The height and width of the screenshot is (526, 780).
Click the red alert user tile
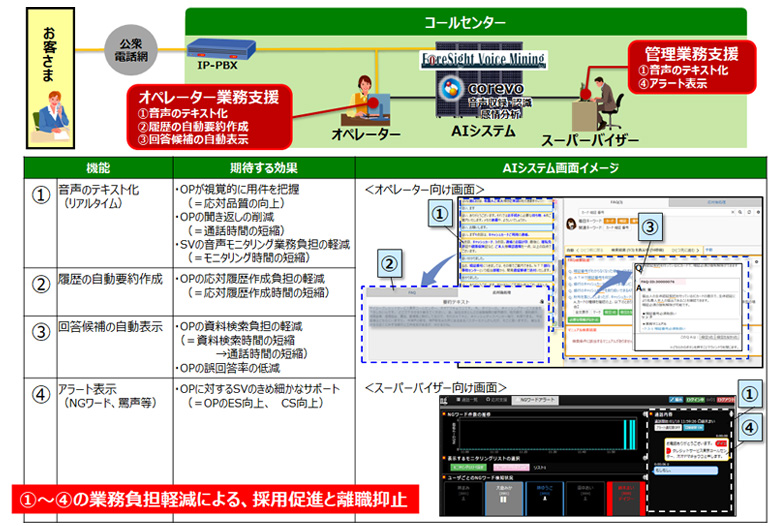pos(626,499)
